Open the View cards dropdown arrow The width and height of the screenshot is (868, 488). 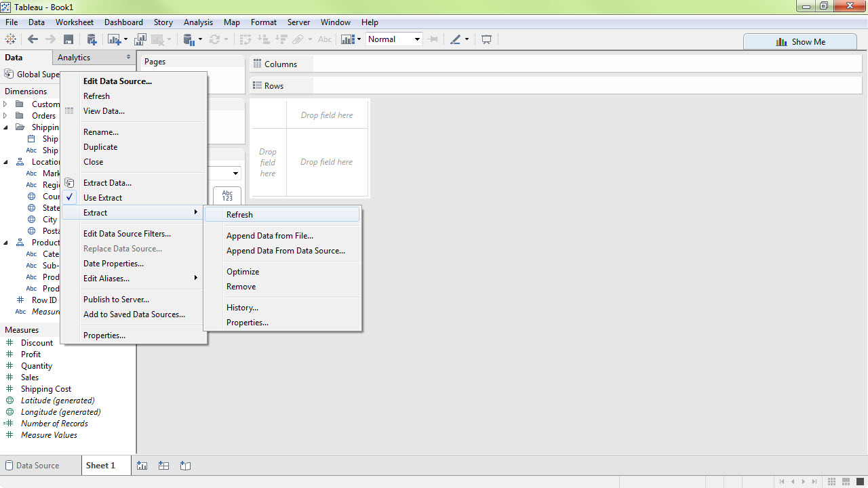tap(359, 39)
